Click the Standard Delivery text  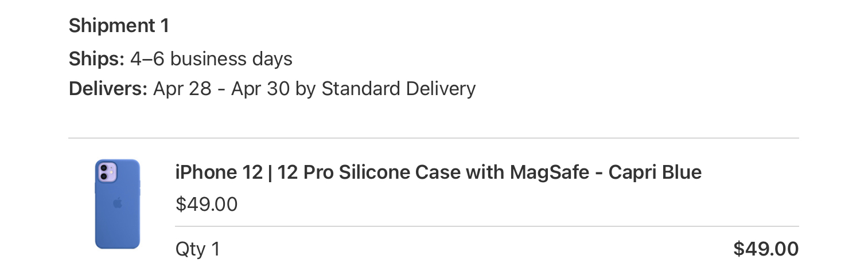398,89
